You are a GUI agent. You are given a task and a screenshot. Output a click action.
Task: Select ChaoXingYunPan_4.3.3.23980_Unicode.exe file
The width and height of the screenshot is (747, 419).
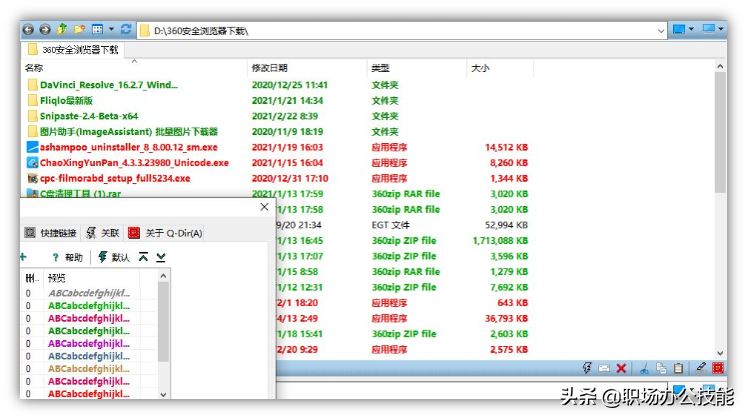pos(134,163)
